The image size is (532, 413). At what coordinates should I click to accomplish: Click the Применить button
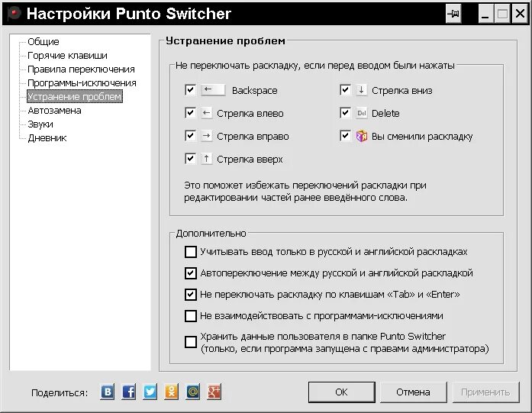[x=486, y=392]
